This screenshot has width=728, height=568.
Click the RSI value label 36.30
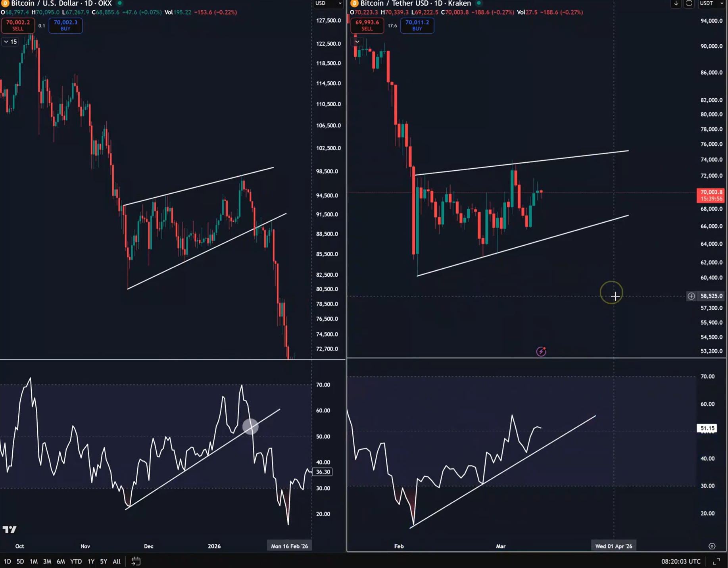click(323, 472)
